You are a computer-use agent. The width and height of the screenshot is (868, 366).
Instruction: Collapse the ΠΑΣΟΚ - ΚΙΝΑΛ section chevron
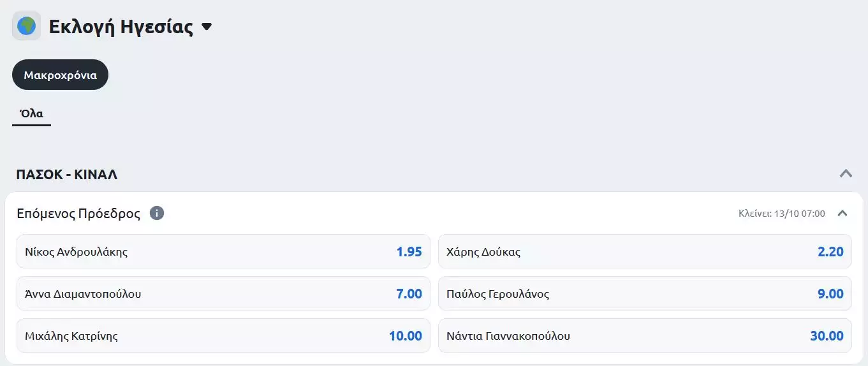[846, 173]
